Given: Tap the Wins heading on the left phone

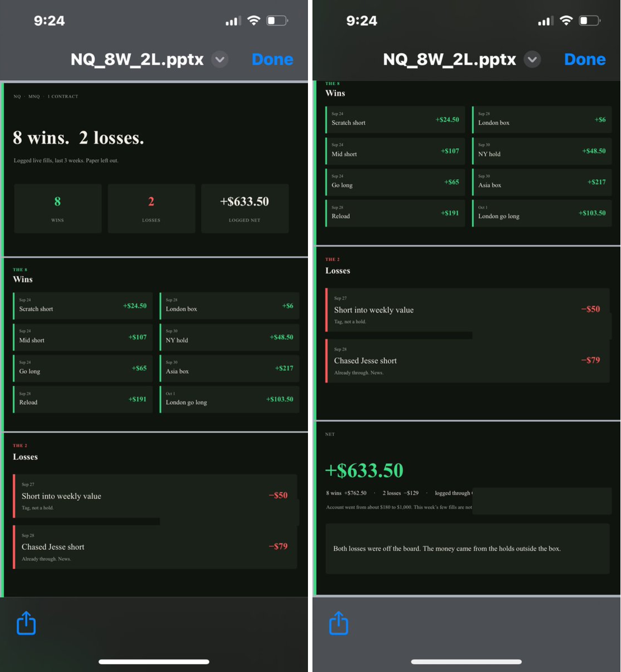Looking at the screenshot, I should click(x=23, y=279).
